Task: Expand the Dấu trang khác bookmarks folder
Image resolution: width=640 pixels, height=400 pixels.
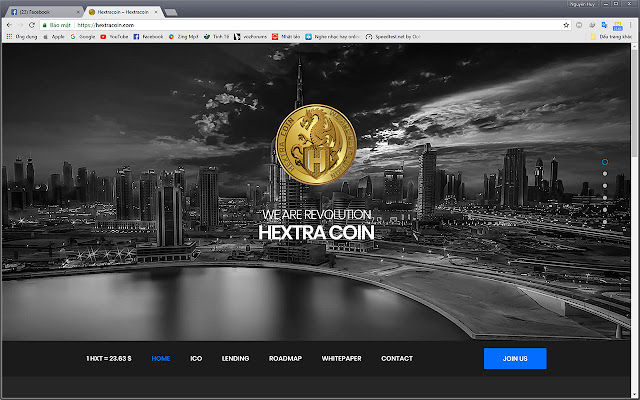Action: tap(611, 37)
